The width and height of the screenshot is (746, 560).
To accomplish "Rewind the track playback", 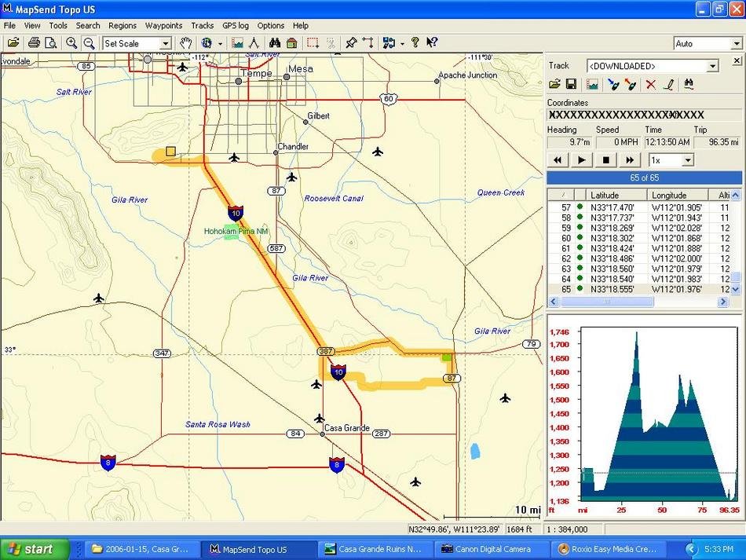I will click(557, 160).
